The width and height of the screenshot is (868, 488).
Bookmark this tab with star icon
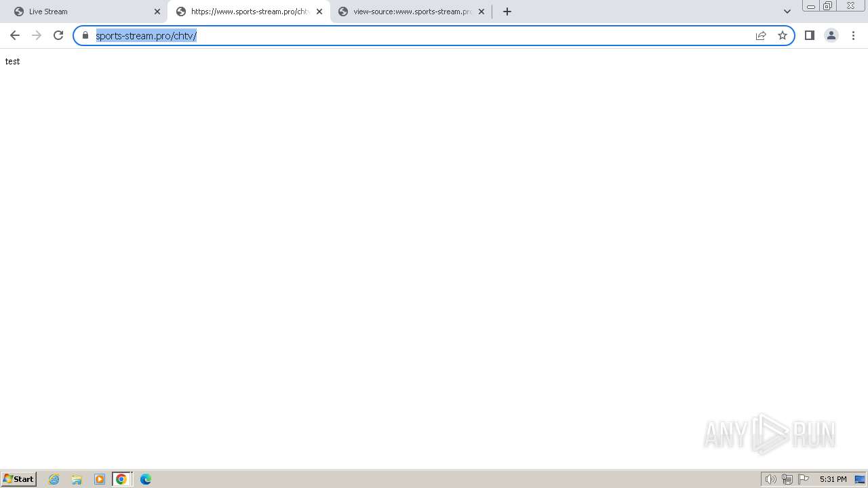click(x=783, y=35)
